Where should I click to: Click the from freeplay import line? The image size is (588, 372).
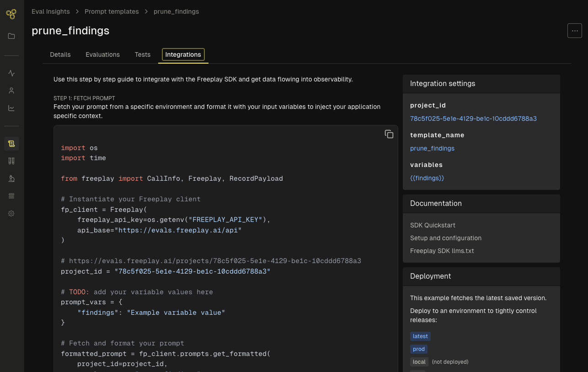coord(172,178)
